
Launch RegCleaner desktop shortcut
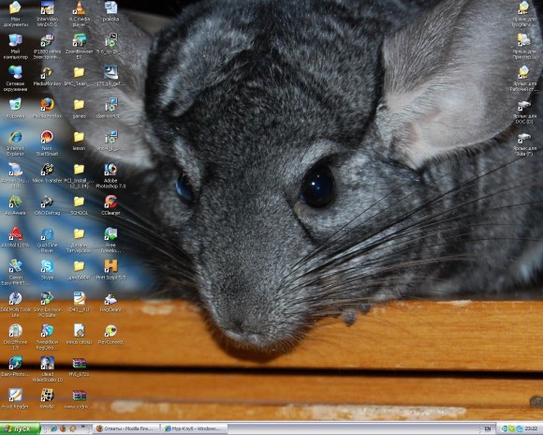111,302
